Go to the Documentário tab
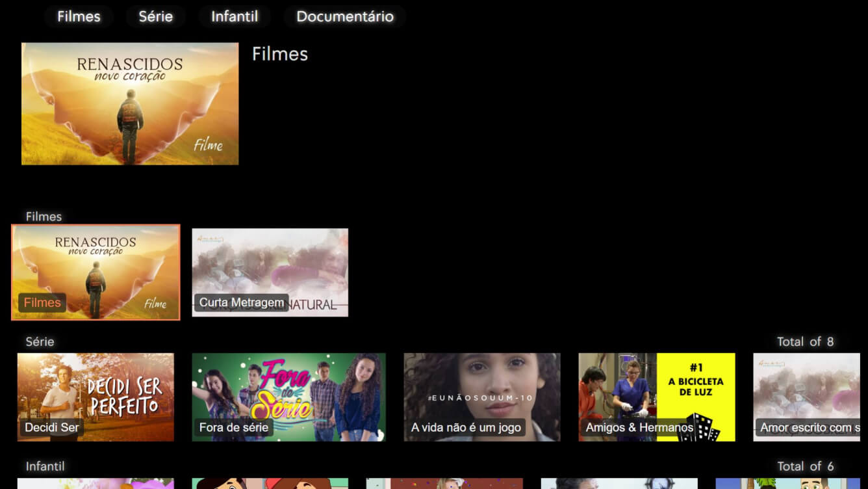Viewport: 868px width, 489px height. [x=344, y=17]
